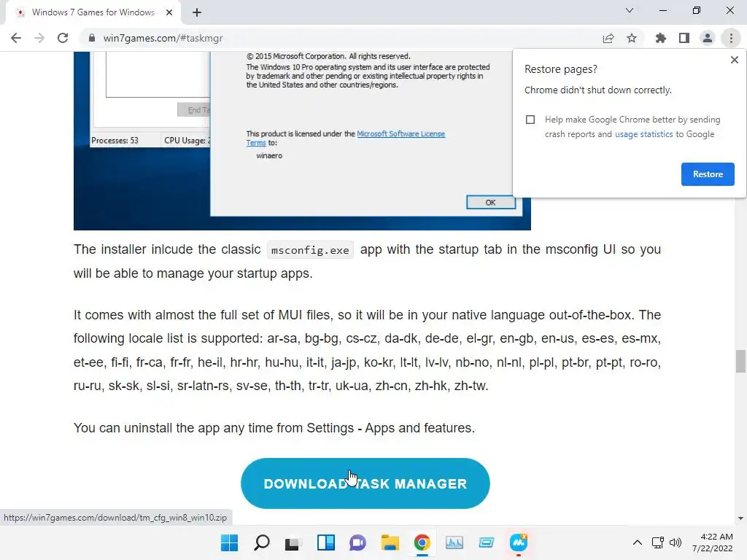Image resolution: width=747 pixels, height=560 pixels.
Task: Open the Widgets taskbar icon
Action: pos(326,542)
